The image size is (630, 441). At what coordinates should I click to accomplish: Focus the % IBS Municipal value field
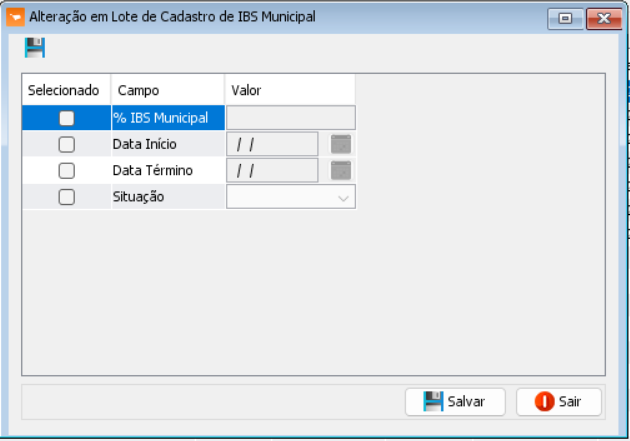point(290,118)
